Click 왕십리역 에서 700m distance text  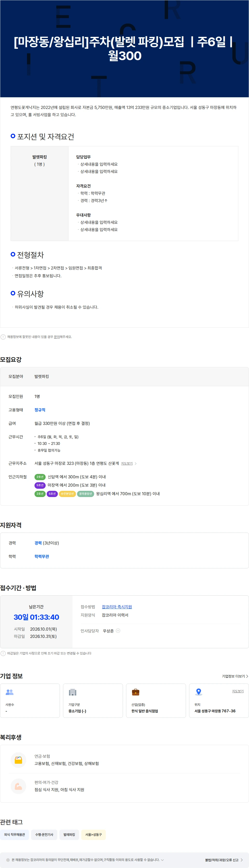[128, 494]
